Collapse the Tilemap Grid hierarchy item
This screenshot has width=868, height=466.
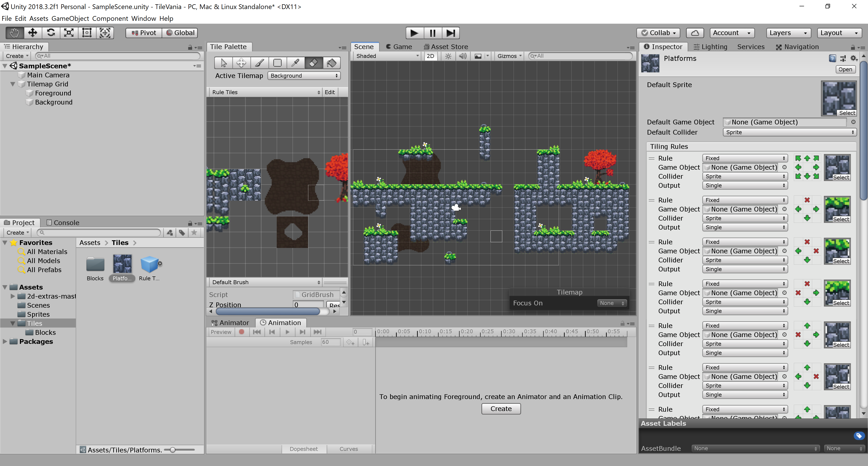pos(13,84)
